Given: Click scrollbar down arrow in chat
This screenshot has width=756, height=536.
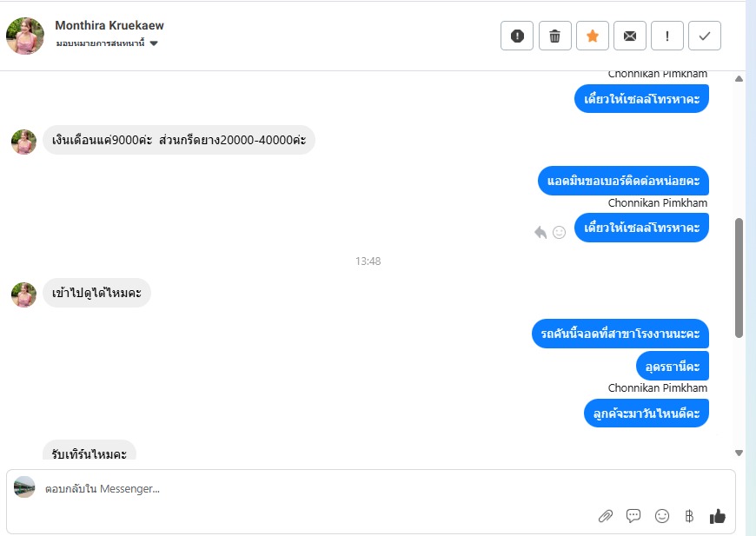Looking at the screenshot, I should click(x=739, y=453).
